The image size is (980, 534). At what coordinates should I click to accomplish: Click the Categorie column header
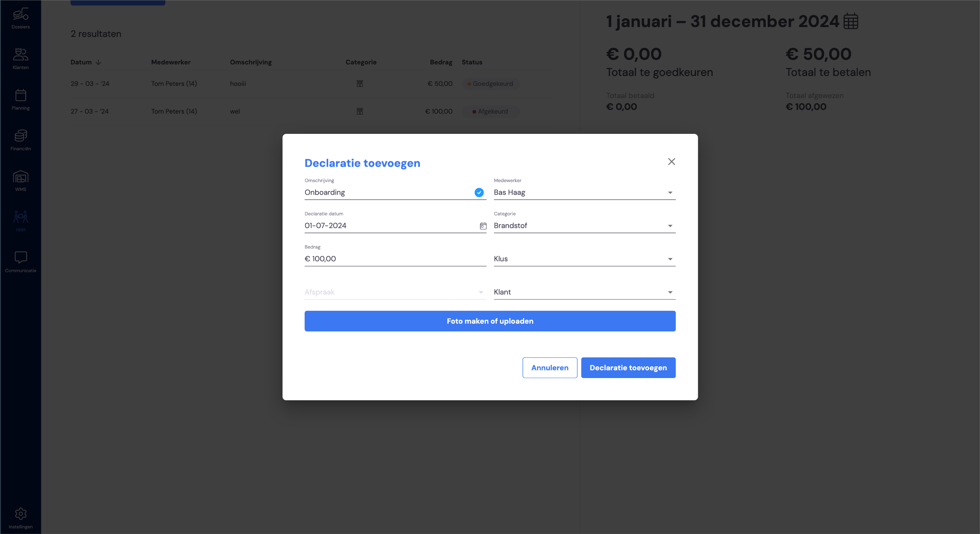pos(361,62)
